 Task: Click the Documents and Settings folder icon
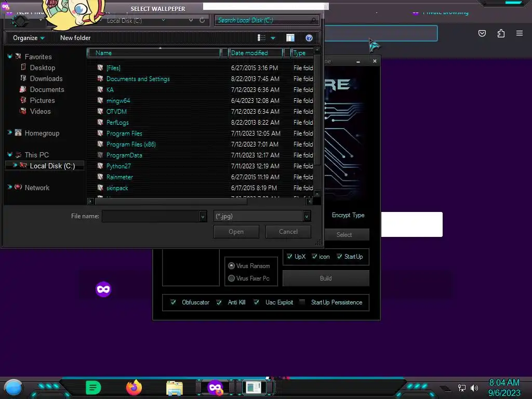100,78
